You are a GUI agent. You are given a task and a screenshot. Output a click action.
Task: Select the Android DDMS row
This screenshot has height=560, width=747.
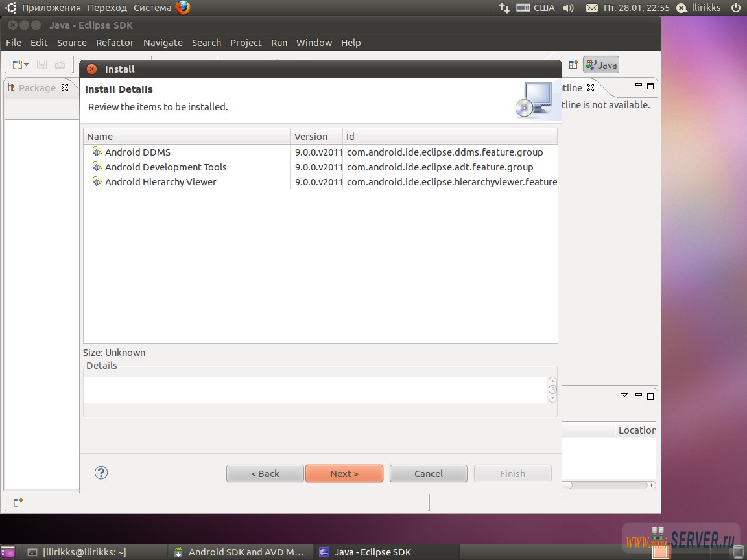click(320, 152)
